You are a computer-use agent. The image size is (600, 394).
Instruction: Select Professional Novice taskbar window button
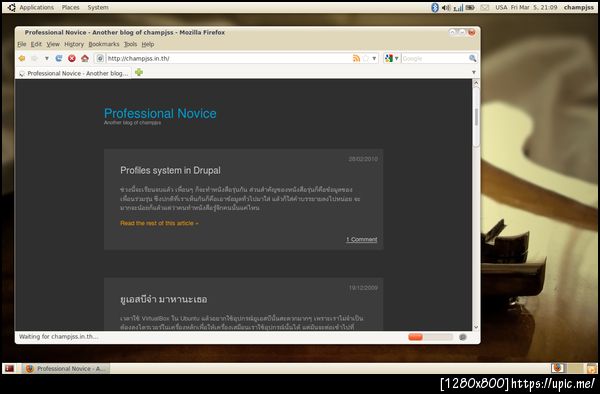click(x=65, y=369)
